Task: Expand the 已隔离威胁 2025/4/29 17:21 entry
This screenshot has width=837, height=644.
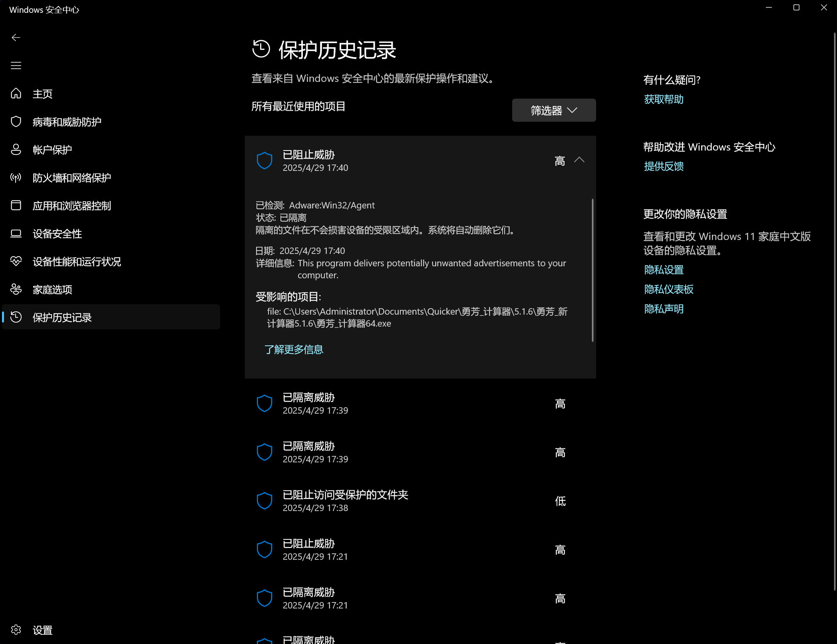Action: click(420, 598)
